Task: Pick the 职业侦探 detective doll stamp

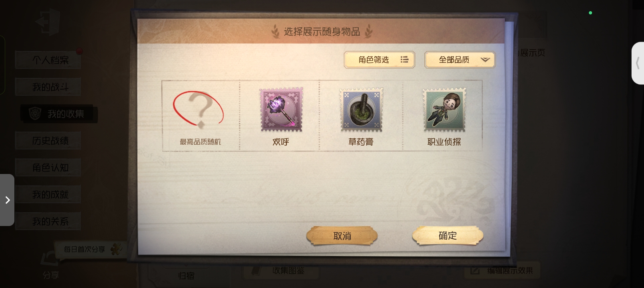Action: pos(444,110)
